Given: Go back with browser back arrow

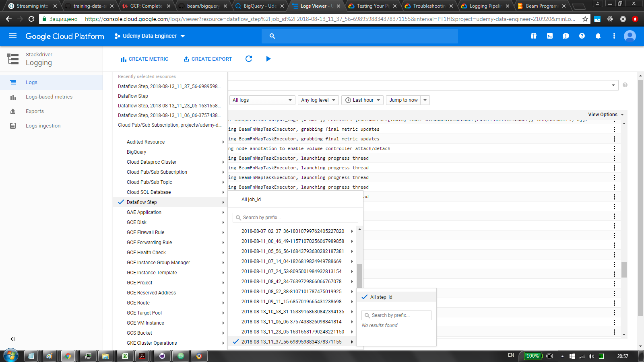Looking at the screenshot, I should (x=9, y=19).
